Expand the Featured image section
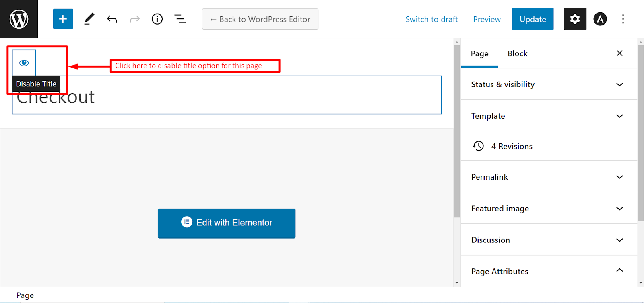 point(549,208)
